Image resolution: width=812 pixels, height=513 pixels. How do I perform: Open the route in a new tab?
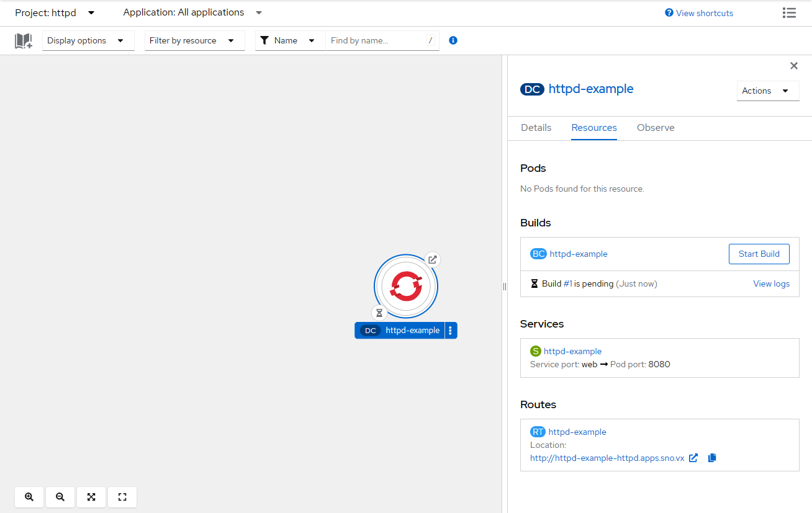pos(693,458)
